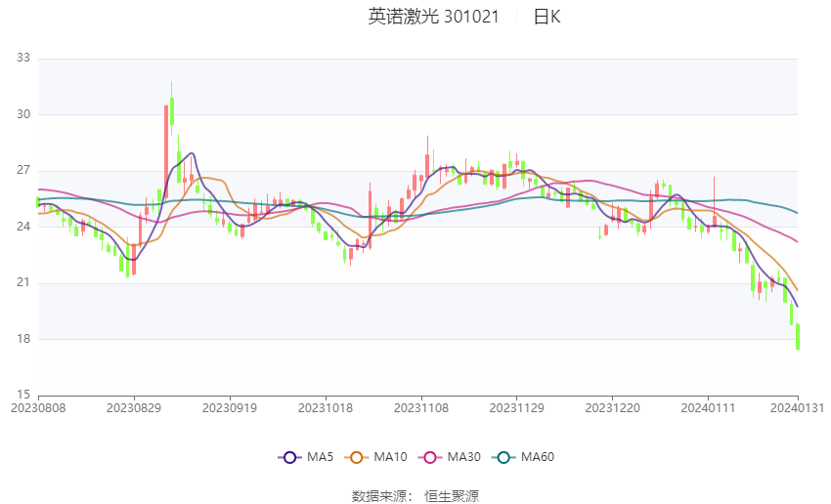Hide the MA60 series via its label
Viewport: 831px width, 504px height.
538,457
